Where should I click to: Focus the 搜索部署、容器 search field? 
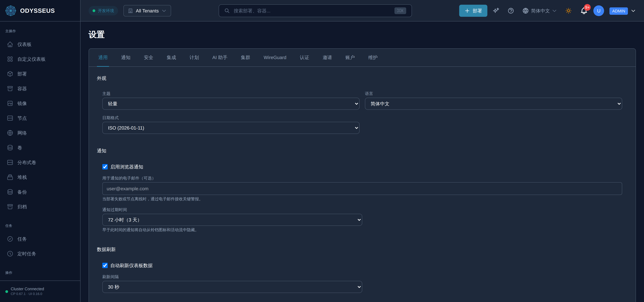[x=315, y=11]
